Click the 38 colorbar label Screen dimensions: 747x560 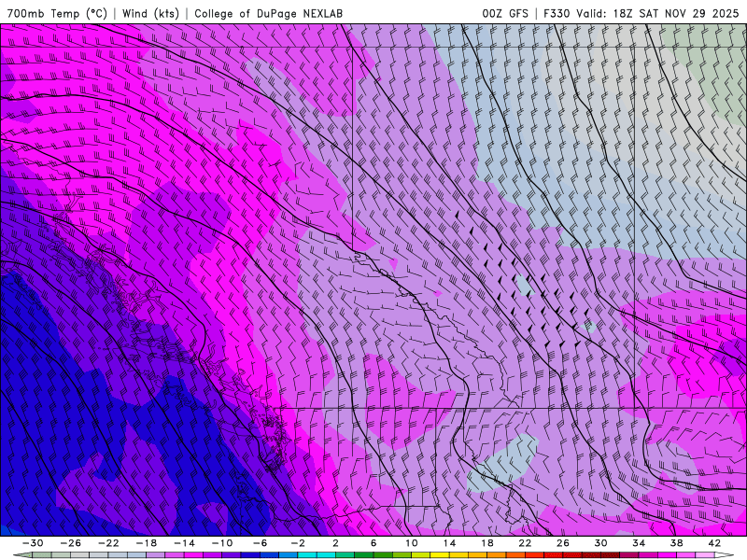676,543
